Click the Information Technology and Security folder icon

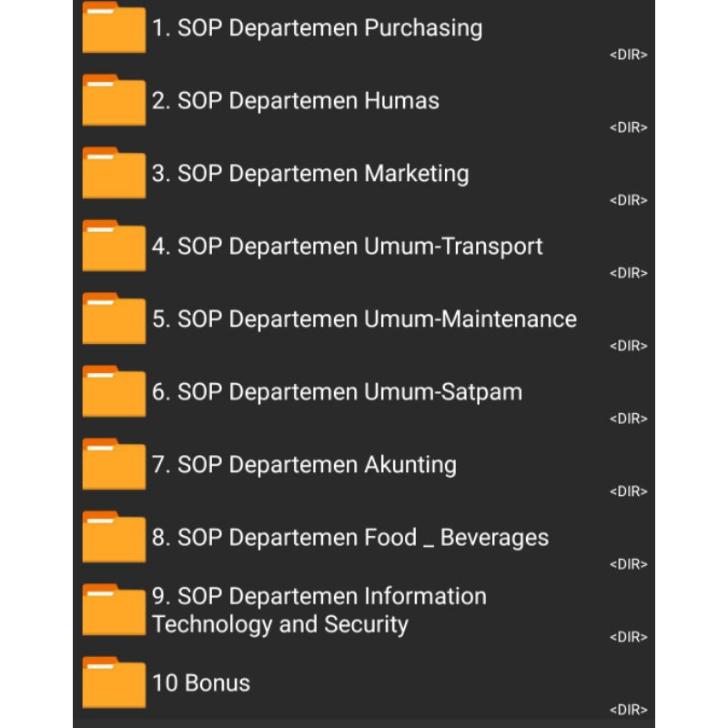point(114,611)
